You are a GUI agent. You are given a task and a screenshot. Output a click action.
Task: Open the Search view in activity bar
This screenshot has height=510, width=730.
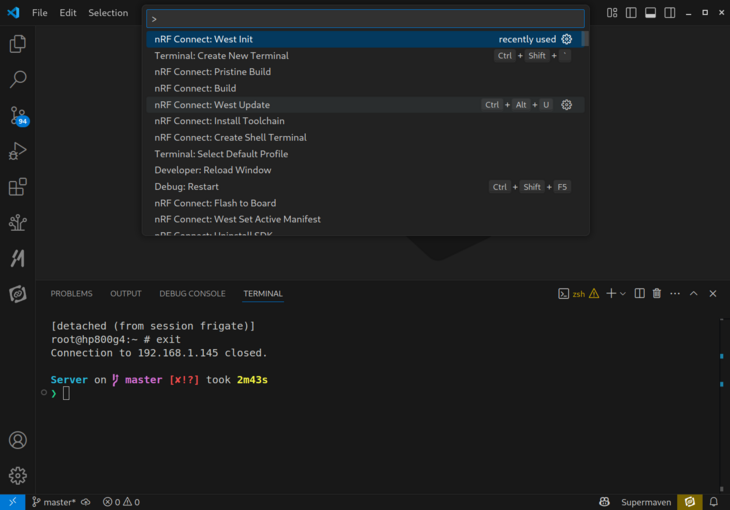tap(18, 79)
